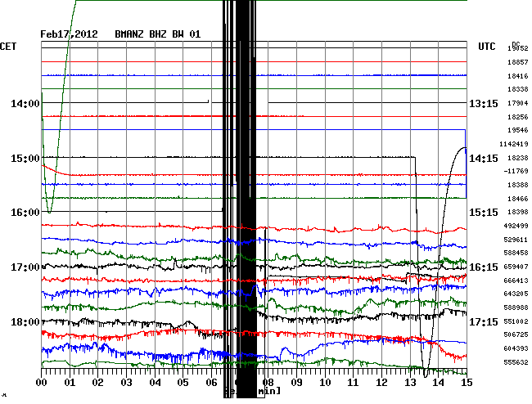The width and height of the screenshot is (532, 404).
Task: Click the UTC timezone label
Action: coord(487,47)
